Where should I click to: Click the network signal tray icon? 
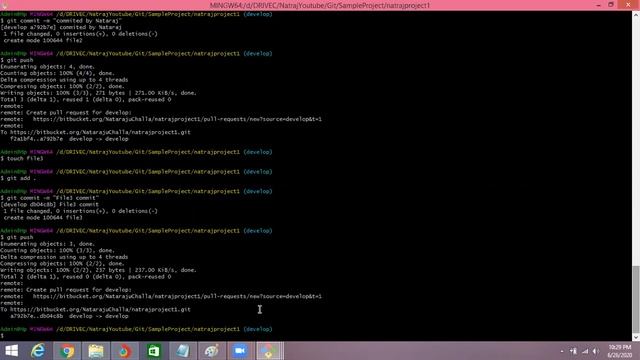pyautogui.click(x=585, y=351)
